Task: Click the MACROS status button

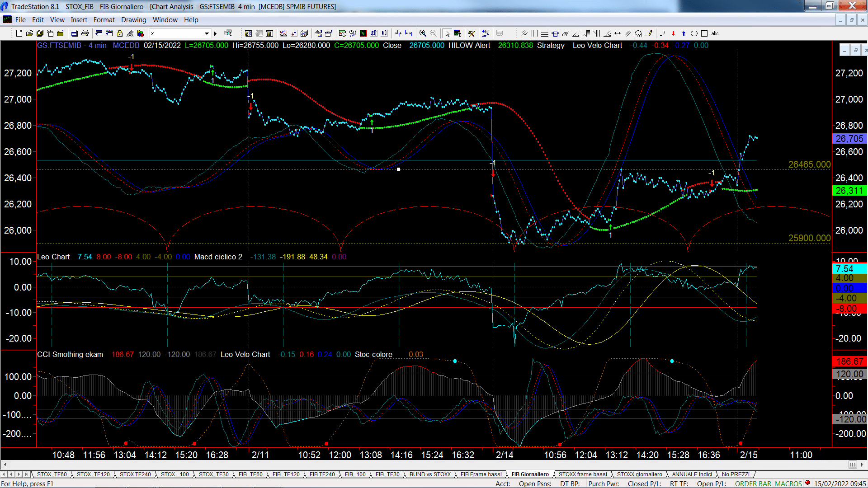Action: pos(788,483)
